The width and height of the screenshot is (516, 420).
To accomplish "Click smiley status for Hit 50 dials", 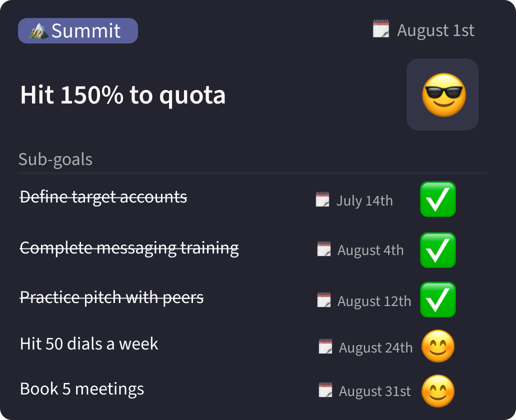I will pyautogui.click(x=438, y=346).
